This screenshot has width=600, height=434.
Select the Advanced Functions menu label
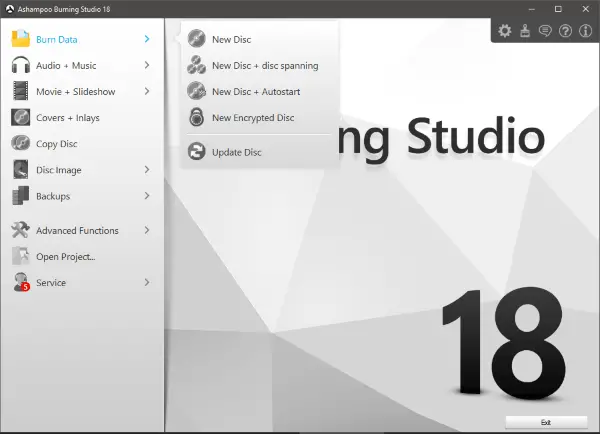point(77,230)
